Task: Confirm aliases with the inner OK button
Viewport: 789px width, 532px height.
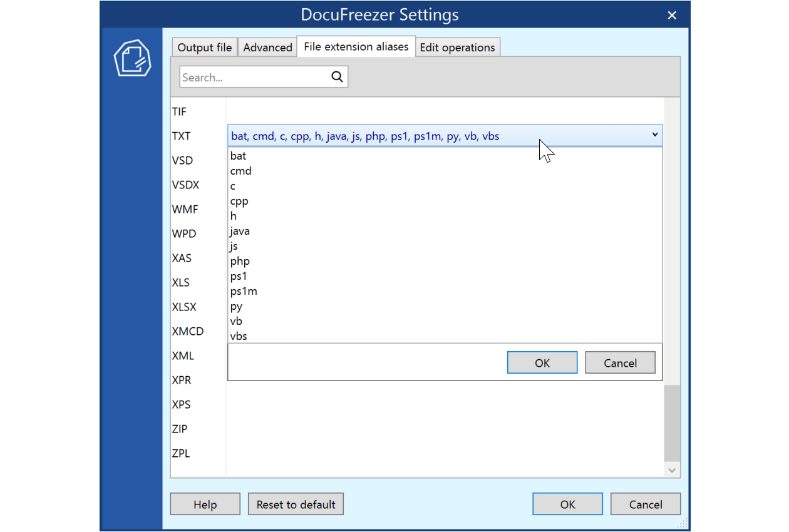Action: (542, 362)
